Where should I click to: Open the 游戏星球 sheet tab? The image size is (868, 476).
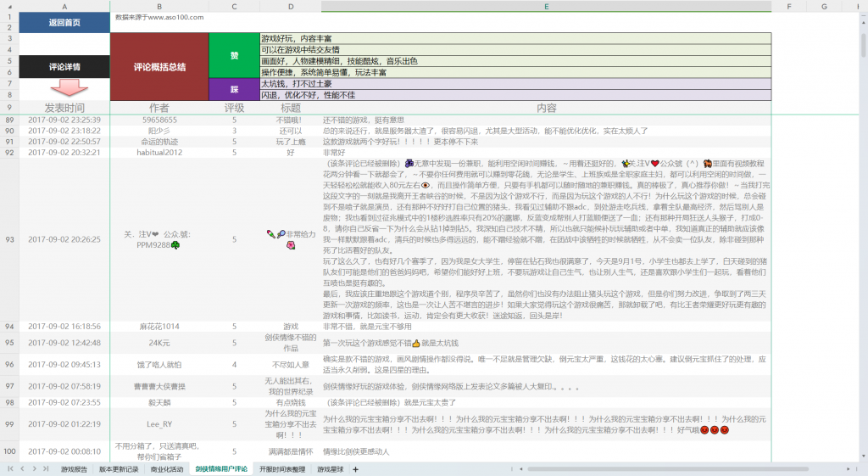tap(331, 469)
